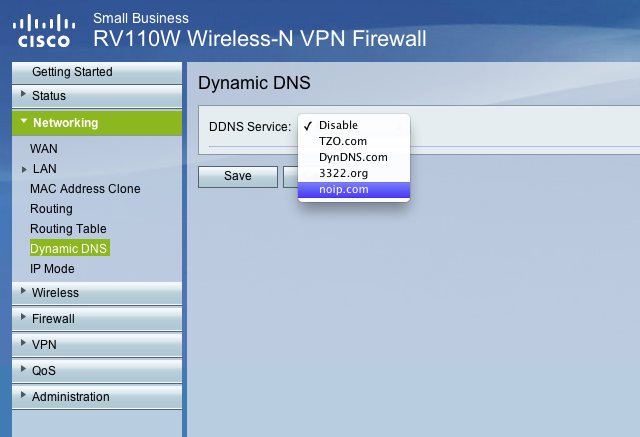
Task: Expand the Administration section arrow
Action: click(x=23, y=395)
